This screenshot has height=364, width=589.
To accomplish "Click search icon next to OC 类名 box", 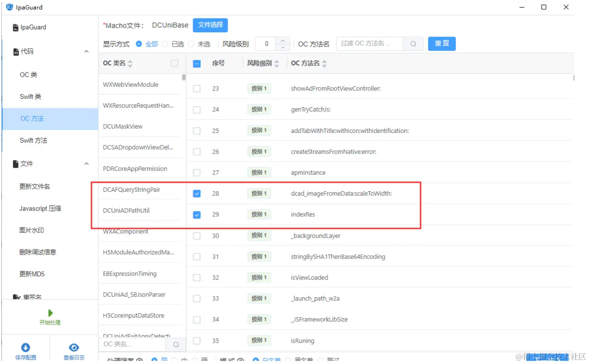I will click(176, 345).
